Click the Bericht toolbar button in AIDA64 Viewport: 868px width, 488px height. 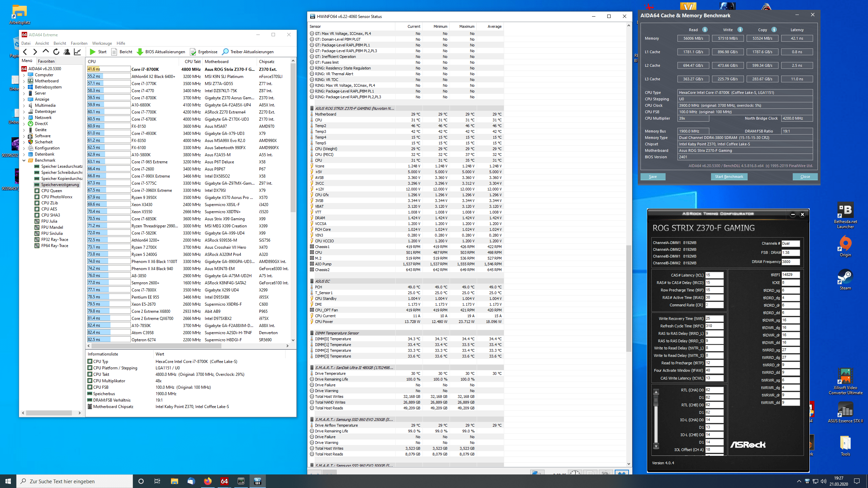click(x=122, y=52)
